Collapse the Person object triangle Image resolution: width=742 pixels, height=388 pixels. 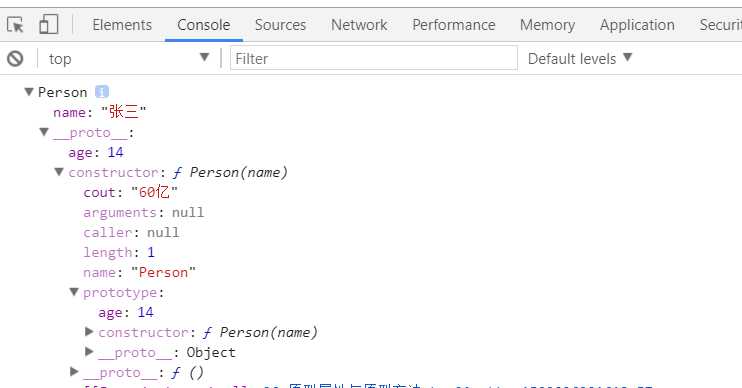[x=29, y=91]
